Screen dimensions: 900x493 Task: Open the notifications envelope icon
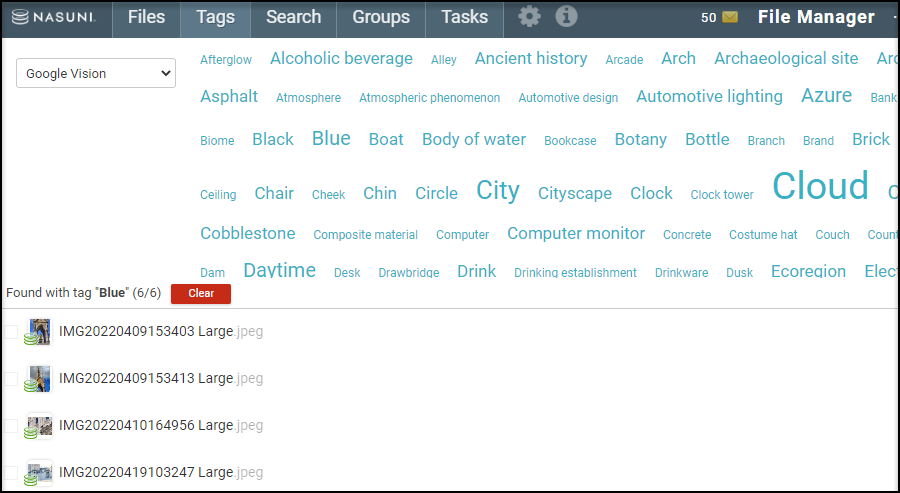(x=730, y=18)
